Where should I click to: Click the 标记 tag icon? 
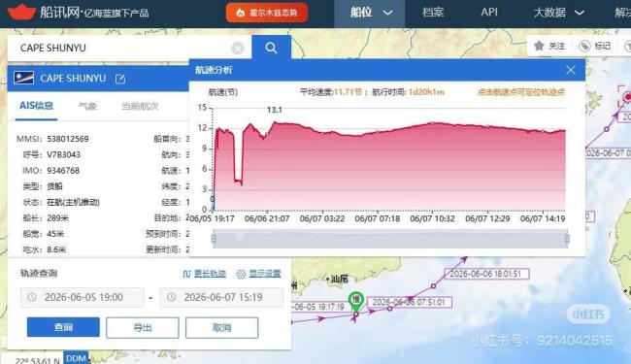pos(584,47)
